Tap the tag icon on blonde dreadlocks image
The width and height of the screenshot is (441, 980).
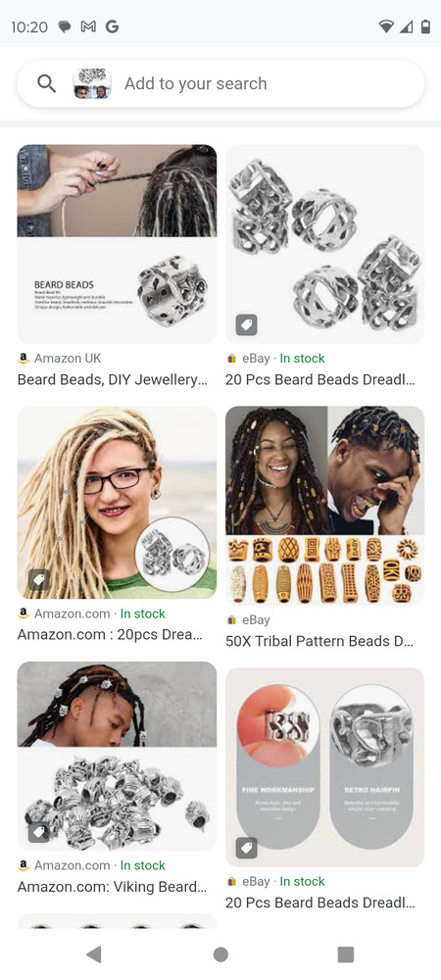[x=38, y=580]
